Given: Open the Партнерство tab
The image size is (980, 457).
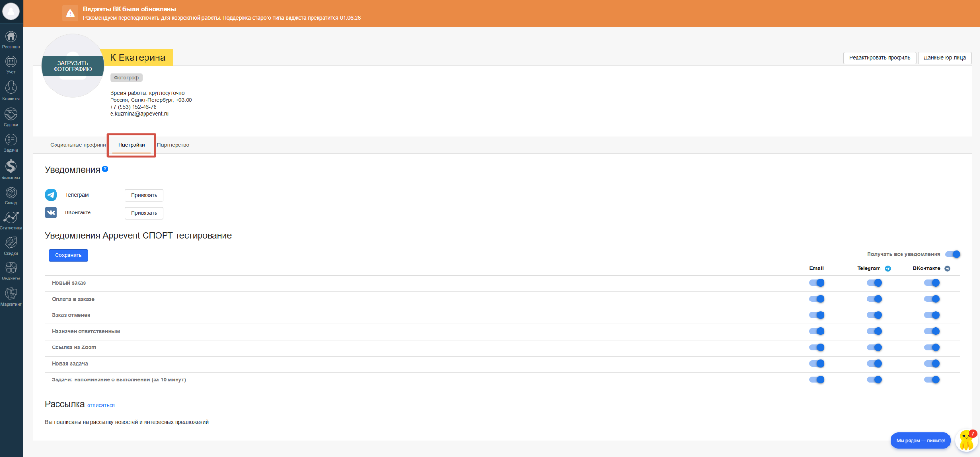Looking at the screenshot, I should pyautogui.click(x=173, y=145).
